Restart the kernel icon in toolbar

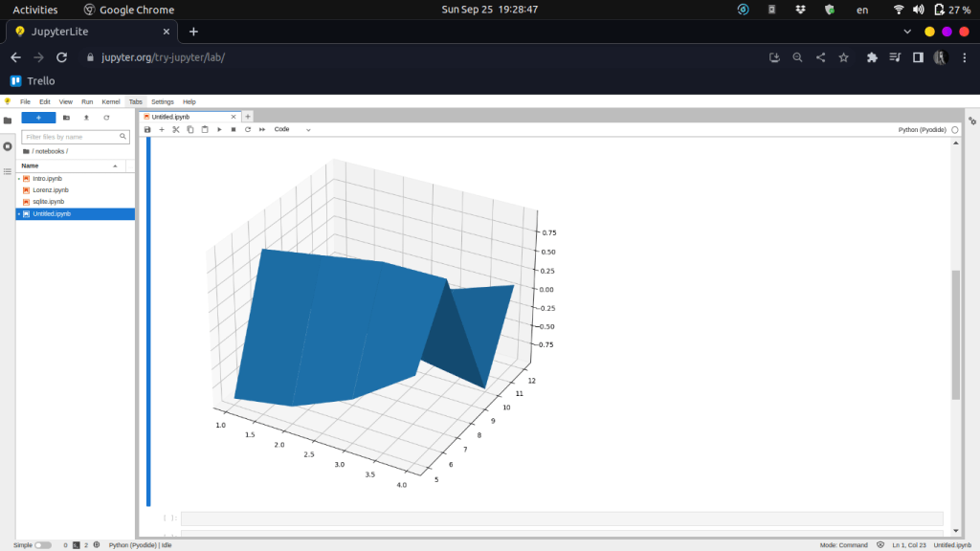click(248, 129)
